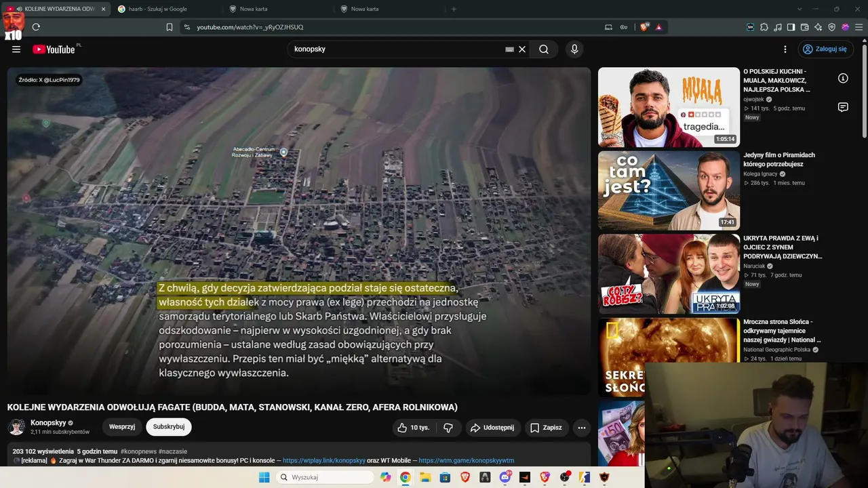Click the Wesprzyj join button
This screenshot has width=868, height=488.
[x=122, y=427]
